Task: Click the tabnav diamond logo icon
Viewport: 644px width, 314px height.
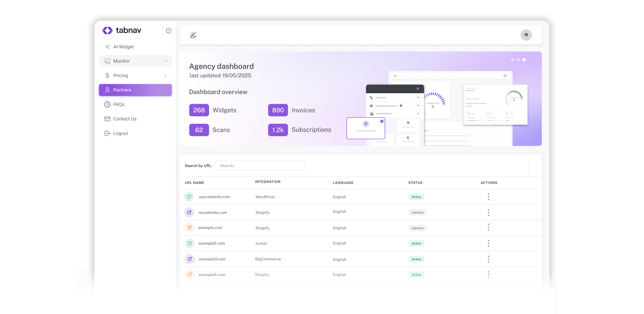Action: pos(107,30)
